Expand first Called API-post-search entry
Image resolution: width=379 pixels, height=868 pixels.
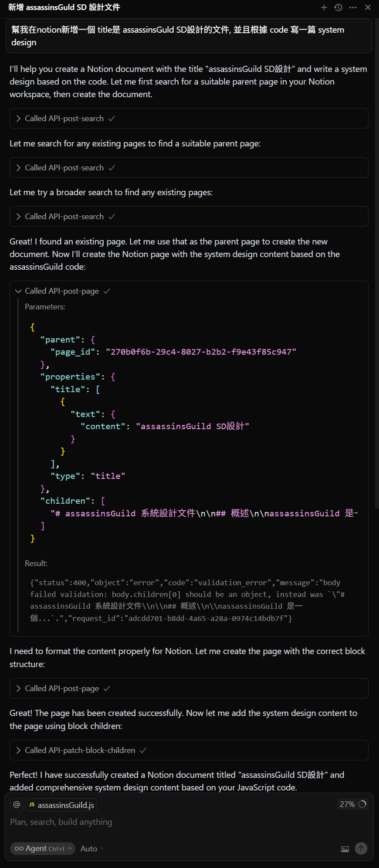189,119
